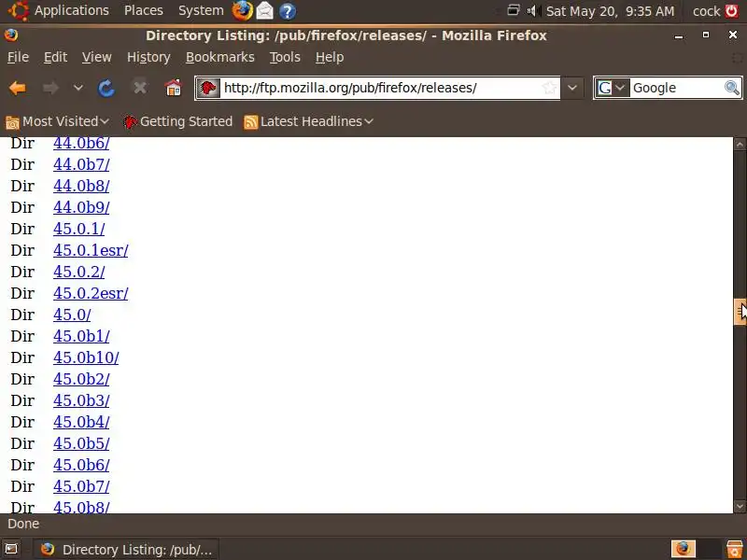Click the vertical scrollbar thumb

pos(740,312)
